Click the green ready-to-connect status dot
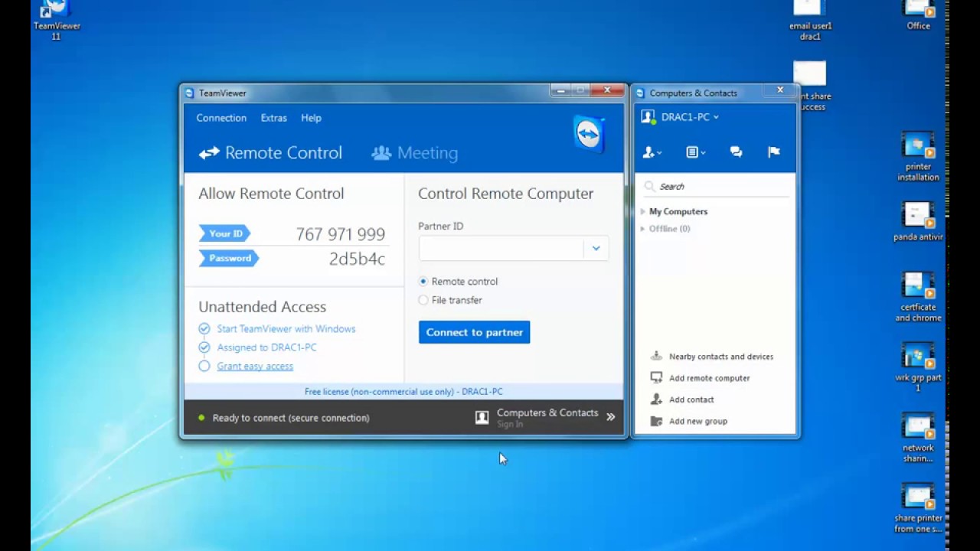 pyautogui.click(x=201, y=418)
